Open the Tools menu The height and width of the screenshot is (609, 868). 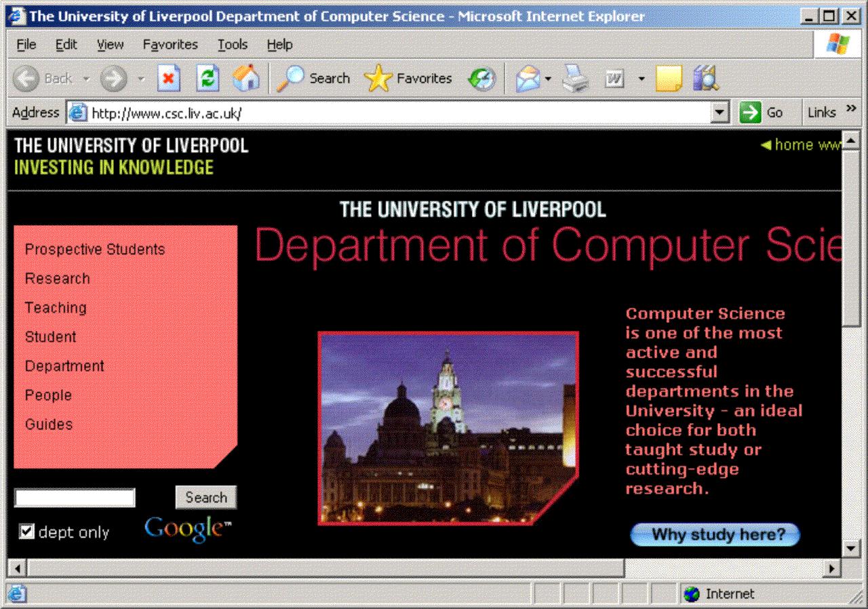[233, 45]
